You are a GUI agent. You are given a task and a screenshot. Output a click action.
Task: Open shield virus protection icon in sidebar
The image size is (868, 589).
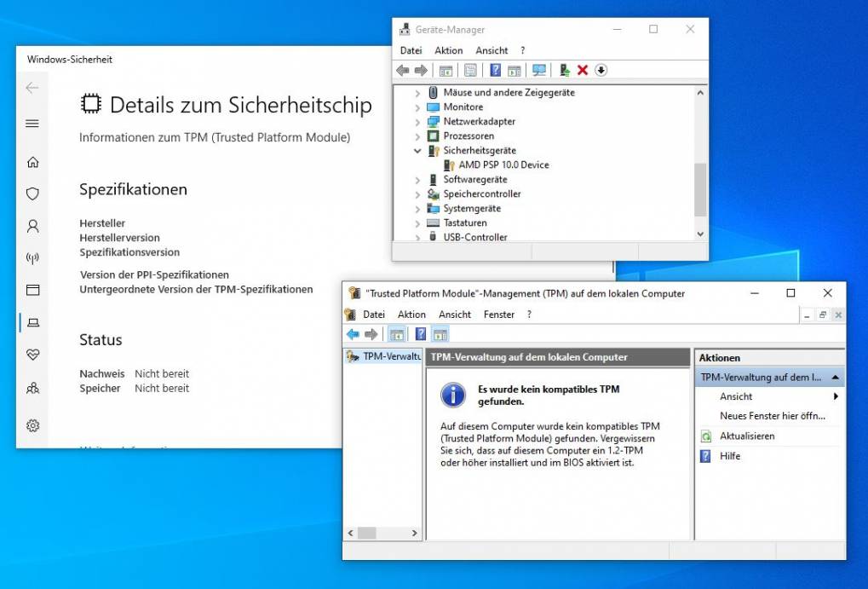coord(32,194)
